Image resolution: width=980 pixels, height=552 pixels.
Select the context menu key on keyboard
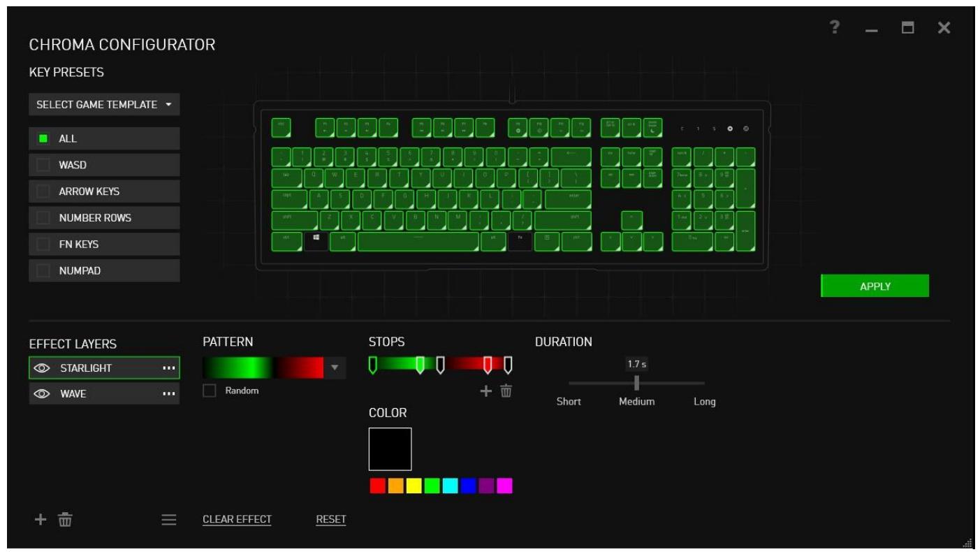547,241
